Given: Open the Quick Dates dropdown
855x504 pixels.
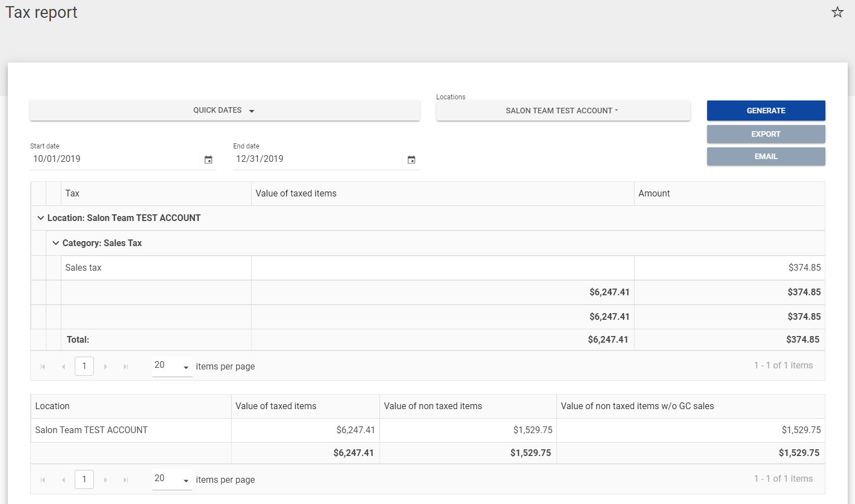Looking at the screenshot, I should point(224,111).
